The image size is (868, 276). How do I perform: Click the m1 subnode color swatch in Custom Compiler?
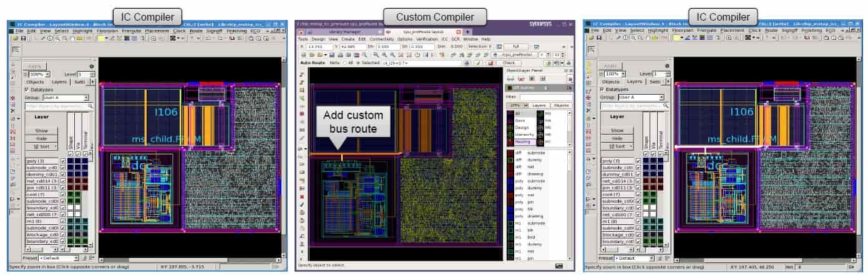coord(510,223)
